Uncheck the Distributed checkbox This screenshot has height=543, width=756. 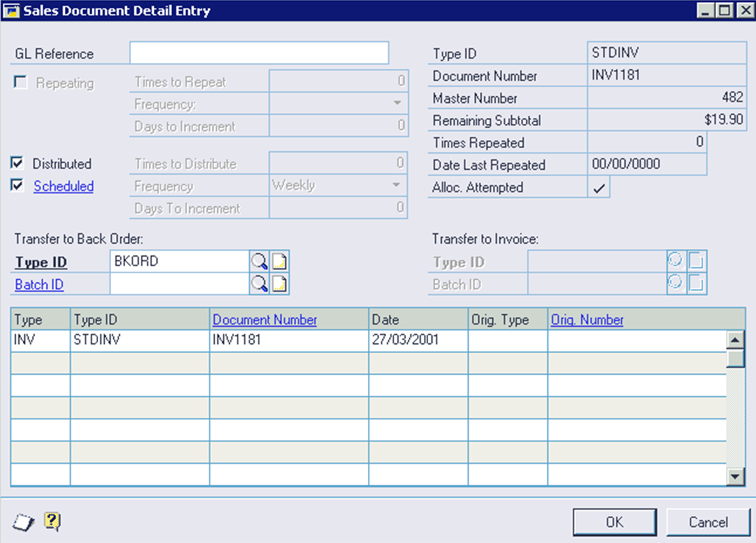[x=18, y=163]
